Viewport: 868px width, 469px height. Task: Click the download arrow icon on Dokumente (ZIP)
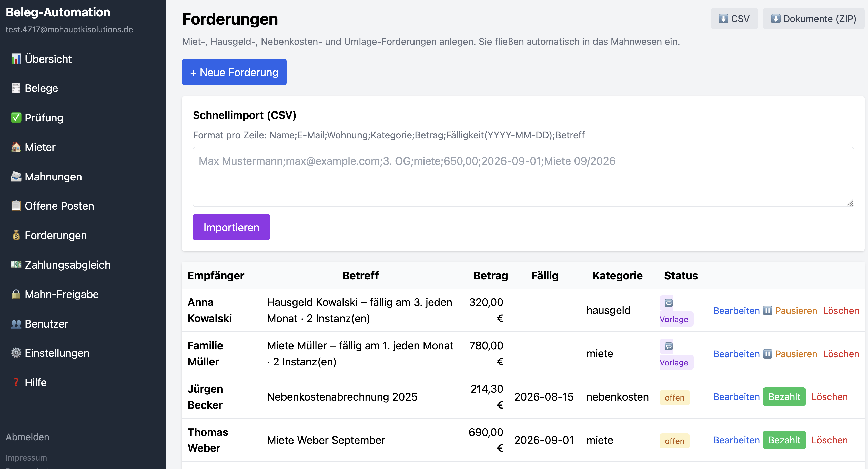[x=775, y=18]
